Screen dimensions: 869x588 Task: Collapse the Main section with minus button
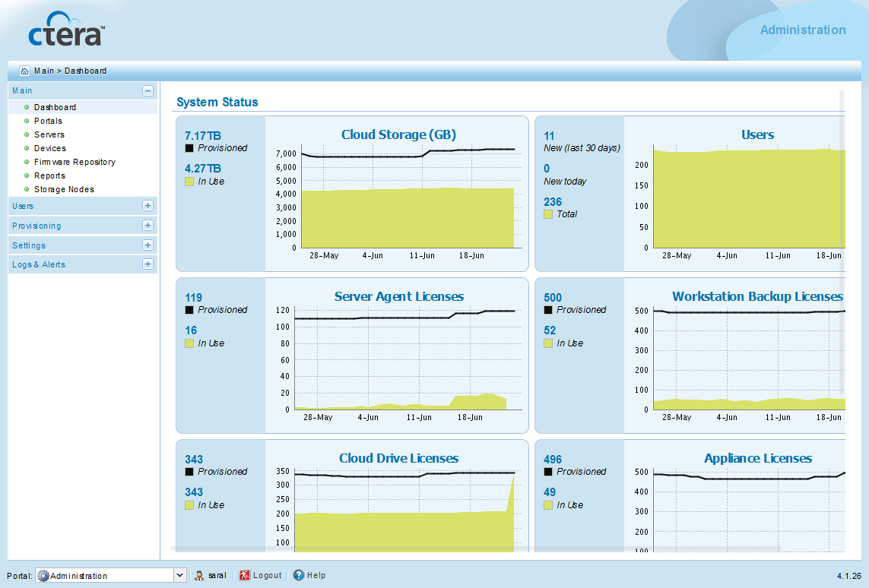click(147, 91)
